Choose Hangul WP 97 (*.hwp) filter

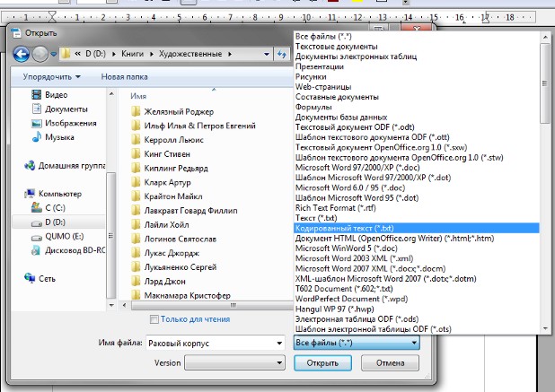tap(417, 309)
